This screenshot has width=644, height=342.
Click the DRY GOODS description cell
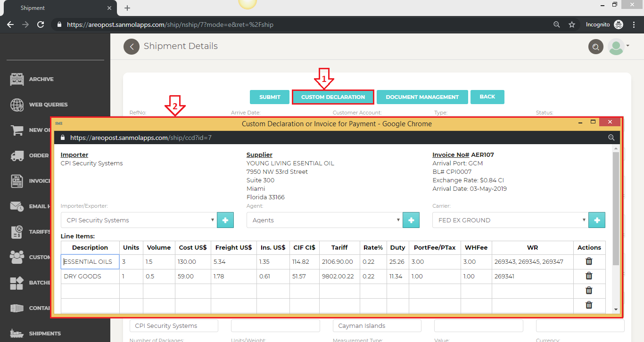pos(90,277)
